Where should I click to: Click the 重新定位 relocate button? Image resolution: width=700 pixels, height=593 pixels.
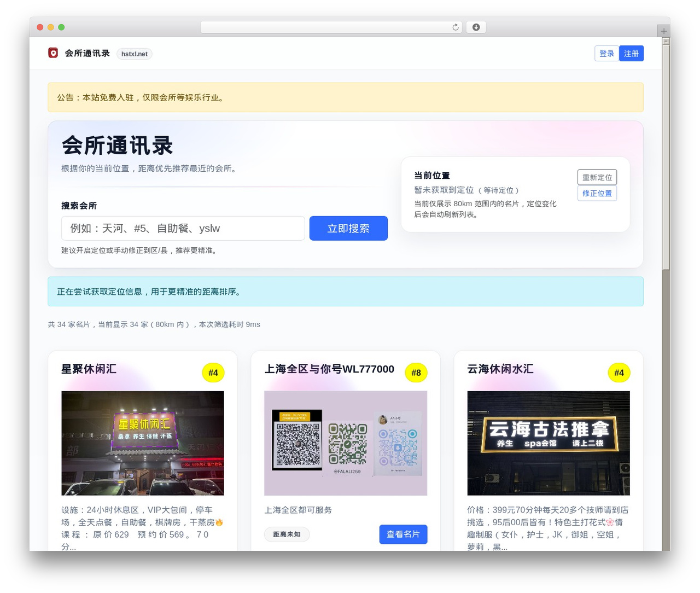tap(597, 177)
